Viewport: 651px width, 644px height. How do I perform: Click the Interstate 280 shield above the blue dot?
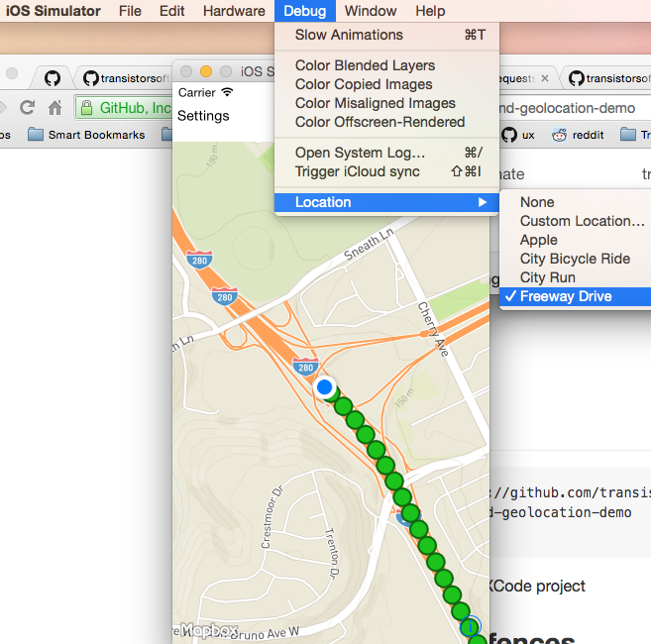305,367
